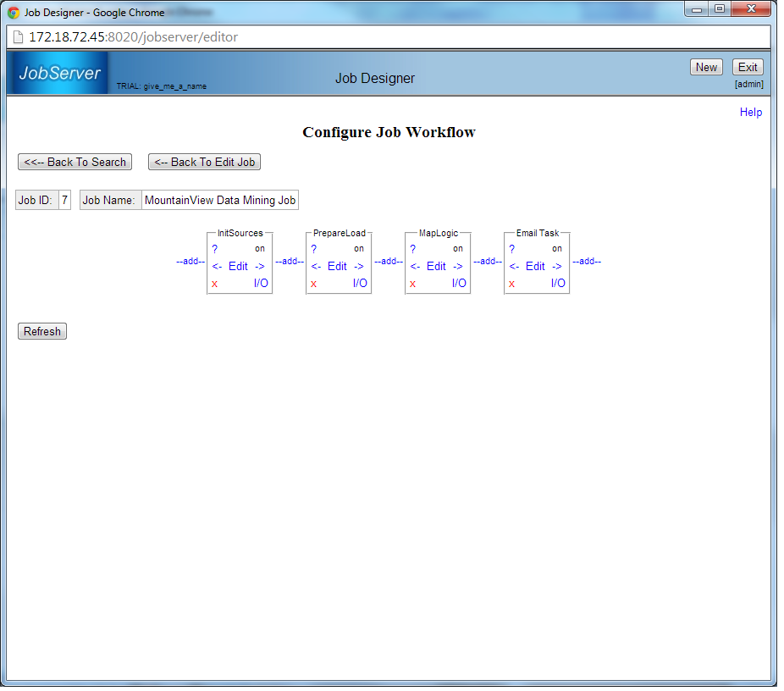
Task: Toggle the on state of InitSources task
Action: point(260,249)
